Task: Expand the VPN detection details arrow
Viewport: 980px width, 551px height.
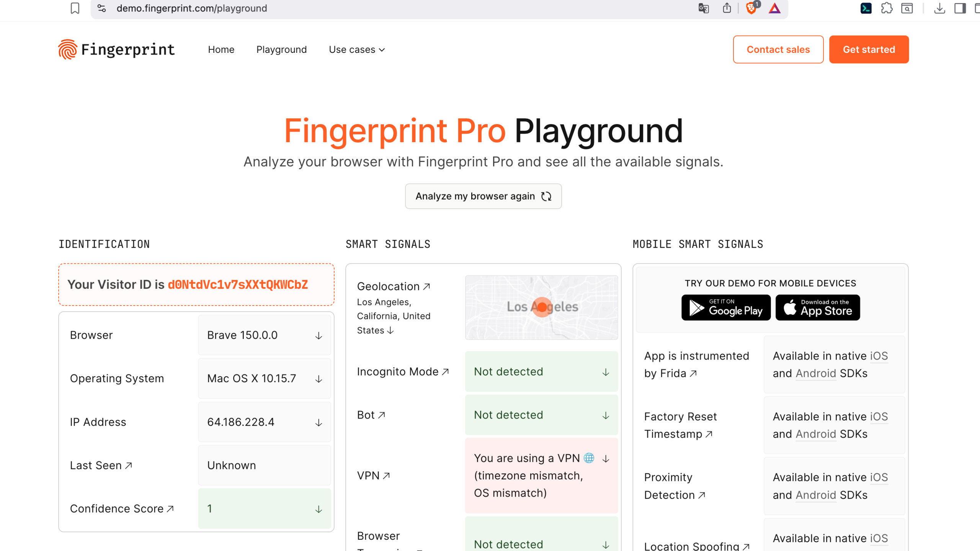Action: [606, 458]
